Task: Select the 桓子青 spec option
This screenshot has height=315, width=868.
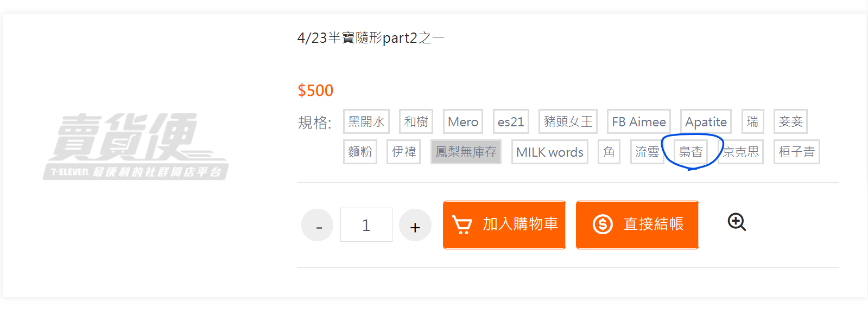Action: click(797, 152)
